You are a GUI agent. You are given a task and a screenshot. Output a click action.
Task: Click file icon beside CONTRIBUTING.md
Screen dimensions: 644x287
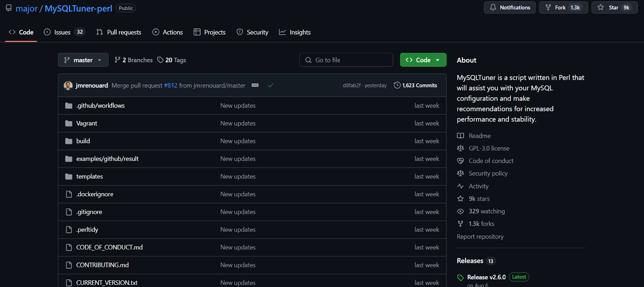click(69, 265)
